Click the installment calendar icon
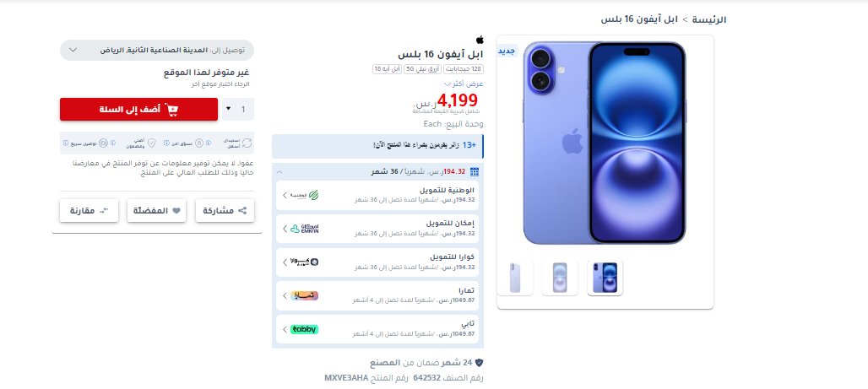 click(x=474, y=172)
